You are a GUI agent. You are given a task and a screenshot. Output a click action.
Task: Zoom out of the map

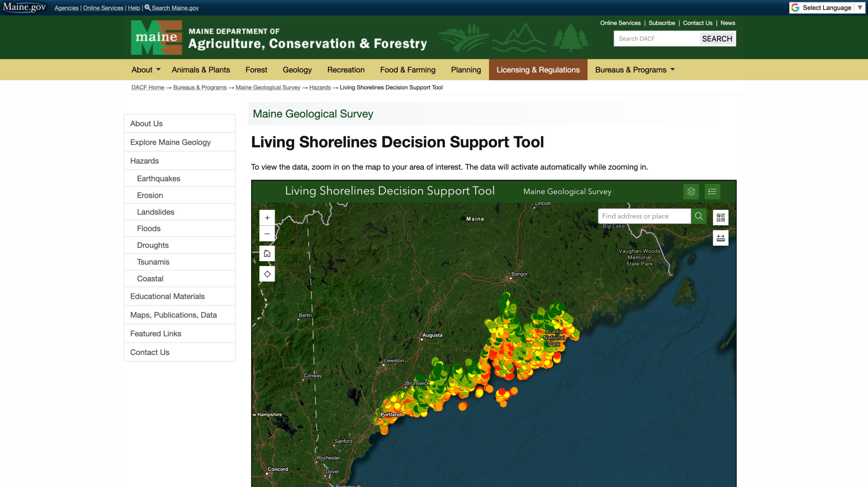pos(267,234)
